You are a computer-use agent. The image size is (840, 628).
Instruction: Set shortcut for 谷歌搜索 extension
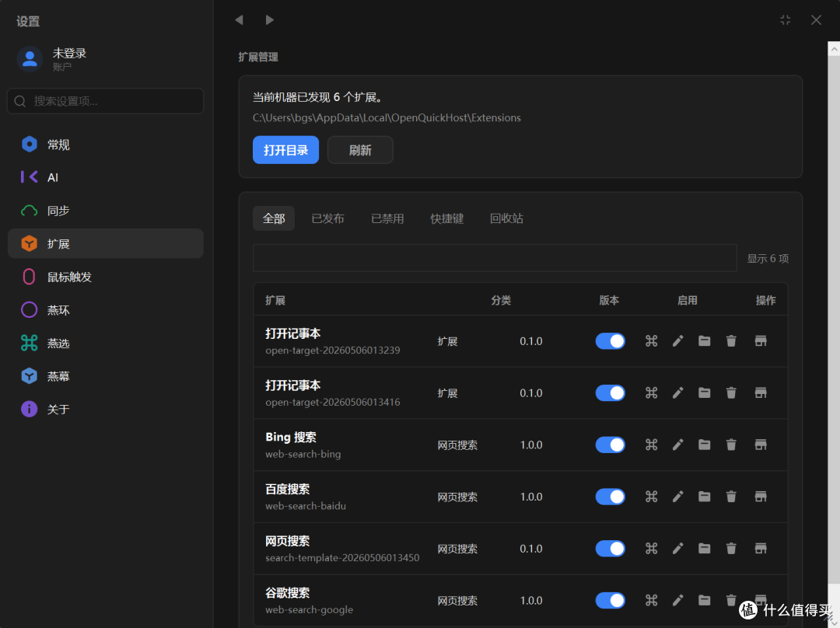(x=651, y=601)
